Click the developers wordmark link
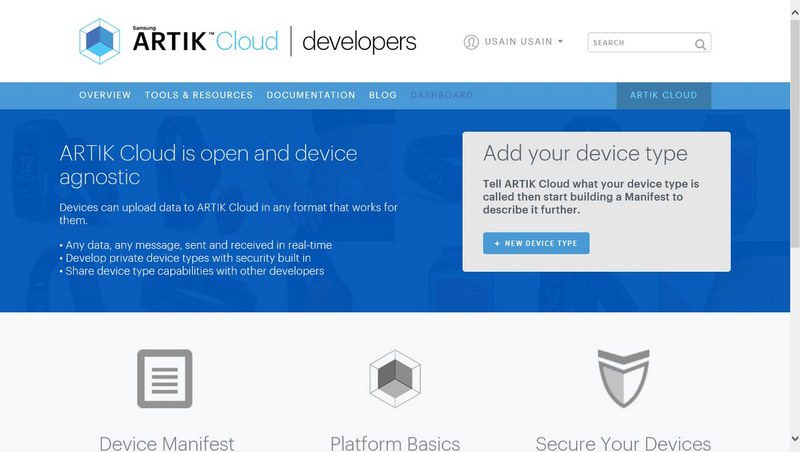 [359, 42]
